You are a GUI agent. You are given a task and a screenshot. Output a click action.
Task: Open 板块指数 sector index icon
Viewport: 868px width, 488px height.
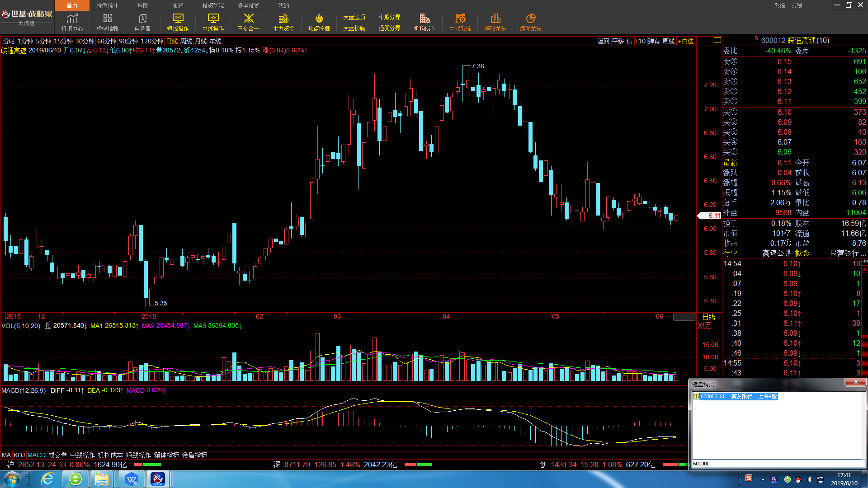click(108, 23)
